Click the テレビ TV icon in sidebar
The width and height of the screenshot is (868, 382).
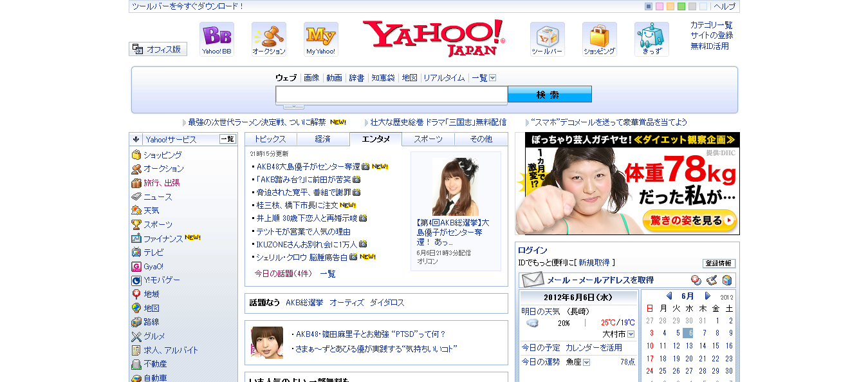[136, 253]
